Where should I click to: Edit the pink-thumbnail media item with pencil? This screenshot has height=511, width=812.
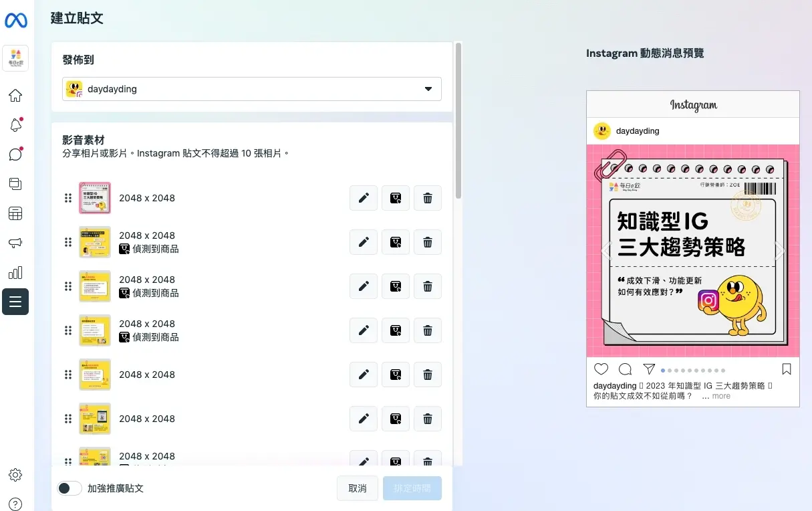click(364, 198)
